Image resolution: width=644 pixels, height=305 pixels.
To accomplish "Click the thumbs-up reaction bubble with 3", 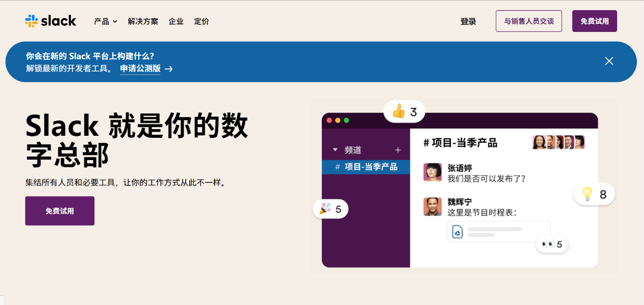I will coord(404,111).
